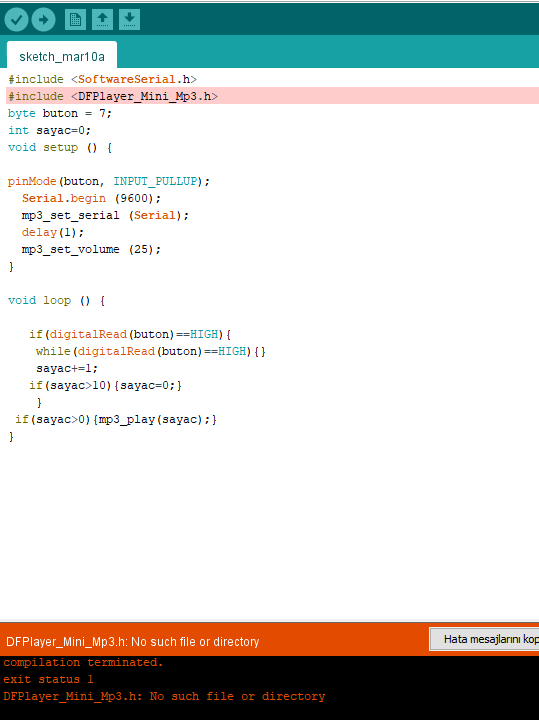Image resolution: width=539 pixels, height=720 pixels.
Task: Click the 'void setup ()' line
Action: [60, 147]
